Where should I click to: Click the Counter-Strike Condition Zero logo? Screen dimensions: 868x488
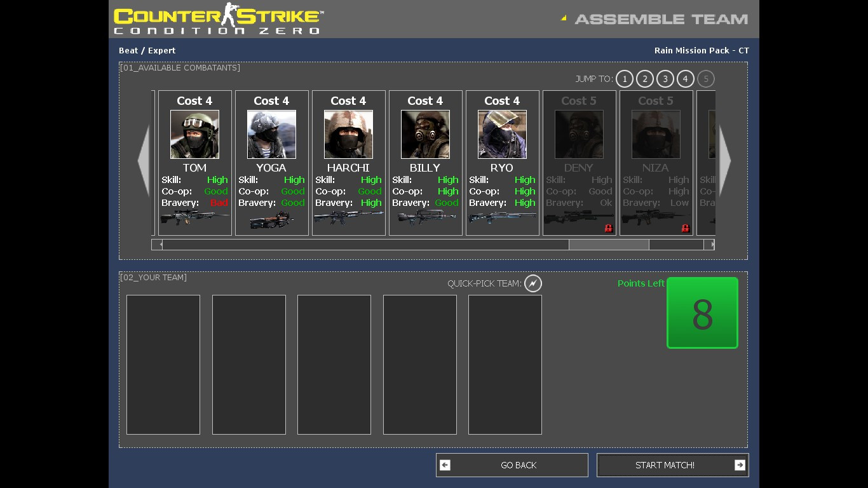point(216,19)
